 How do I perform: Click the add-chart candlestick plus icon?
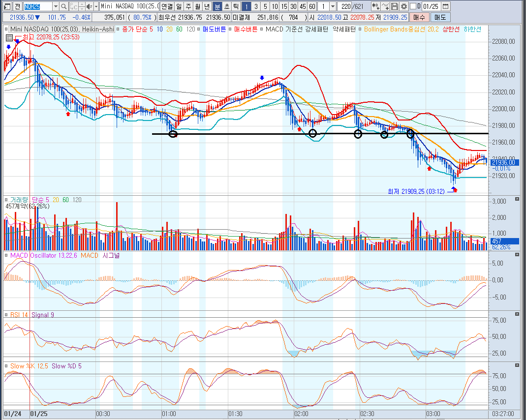pos(376,6)
